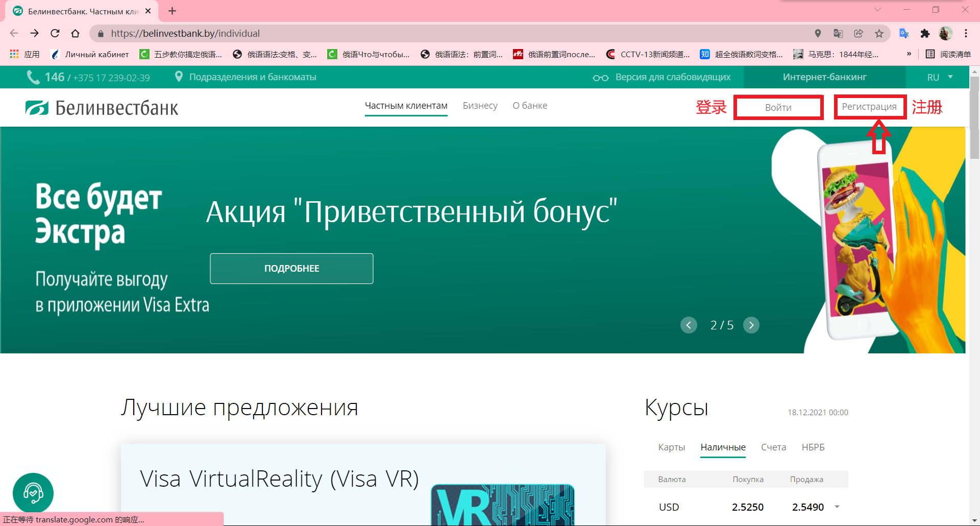Screen dimensions: 980x526
Task: Select the Счета rates tab
Action: pyautogui.click(x=773, y=447)
